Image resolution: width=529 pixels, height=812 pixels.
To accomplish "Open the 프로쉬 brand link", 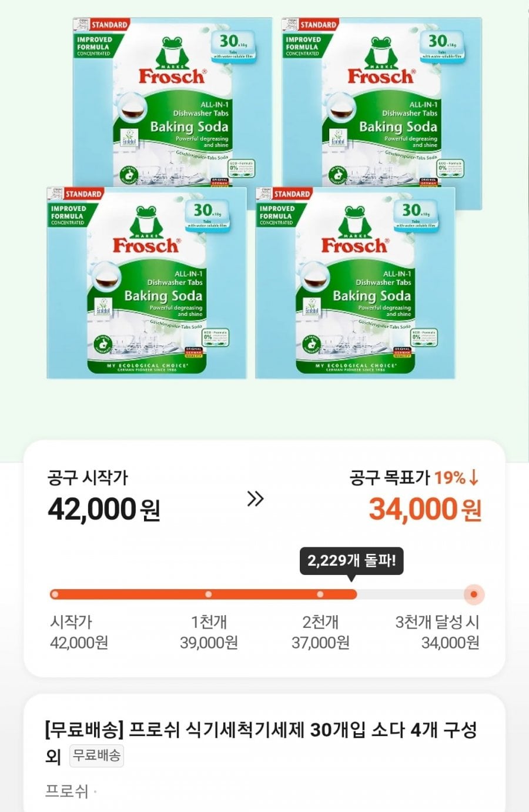I will coord(66,791).
